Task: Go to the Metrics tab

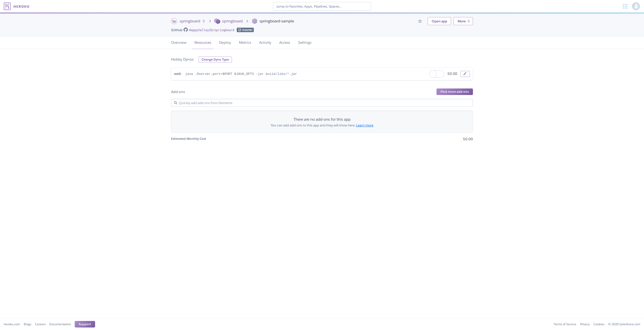Action: (245, 42)
